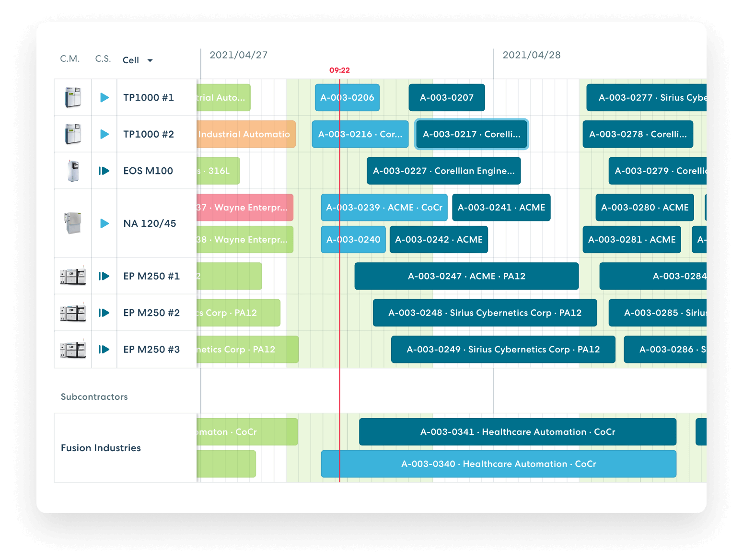Click the Subcontractors section heading

click(94, 397)
